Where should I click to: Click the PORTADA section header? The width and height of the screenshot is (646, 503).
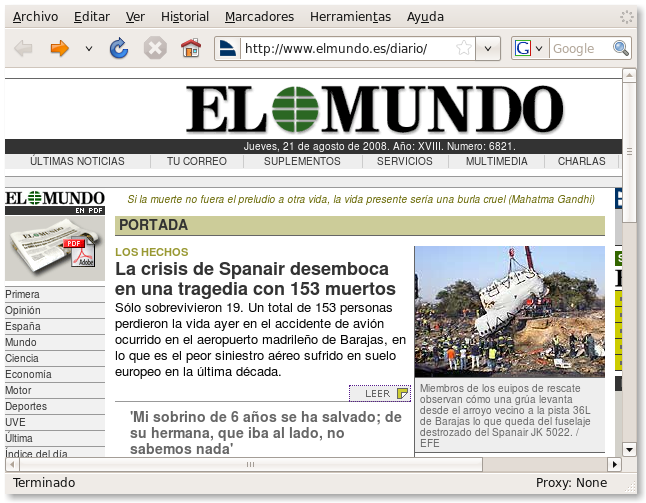point(360,225)
